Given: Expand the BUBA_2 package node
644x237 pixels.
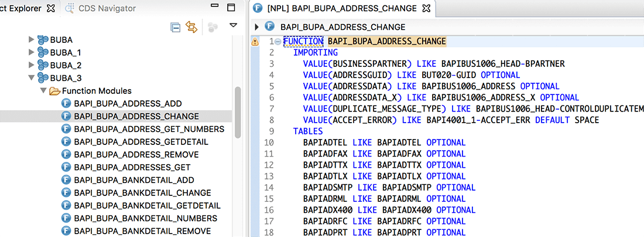Looking at the screenshot, I should (x=32, y=65).
